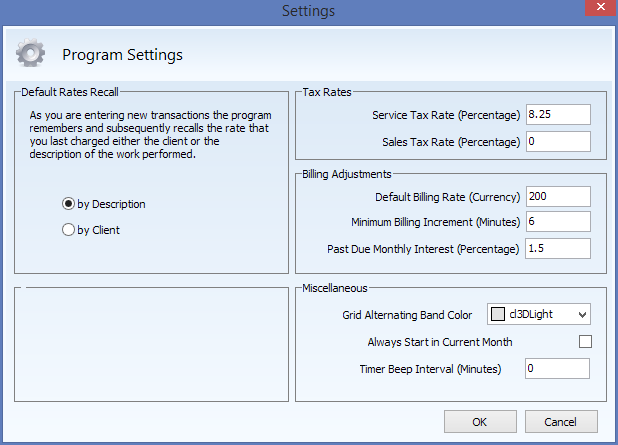Click the Default Rates Recall description text
Image resolution: width=618 pixels, height=445 pixels.
click(150, 134)
